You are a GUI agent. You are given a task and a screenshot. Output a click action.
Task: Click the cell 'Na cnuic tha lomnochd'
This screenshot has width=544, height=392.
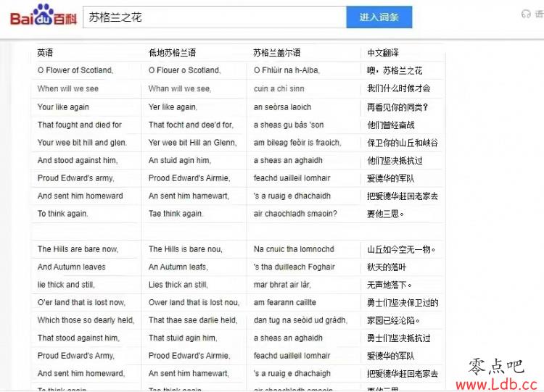pos(294,249)
